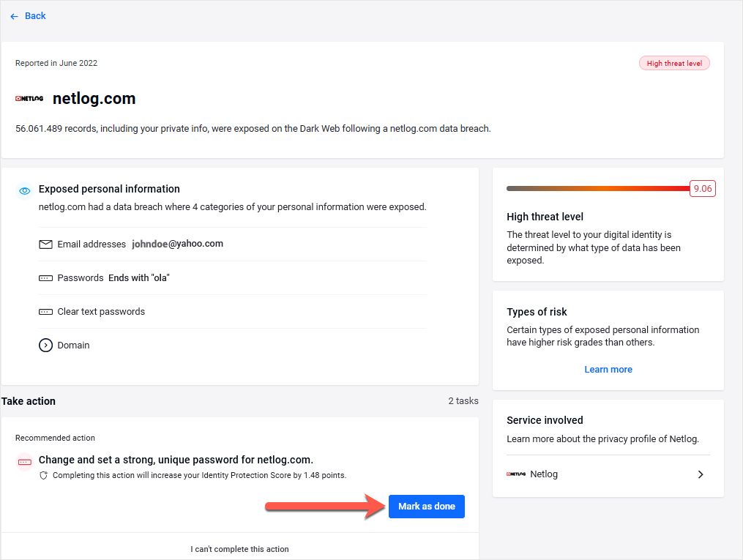Screen dimensions: 743x560
Task: Click the Service involved heading
Action: tap(545, 420)
